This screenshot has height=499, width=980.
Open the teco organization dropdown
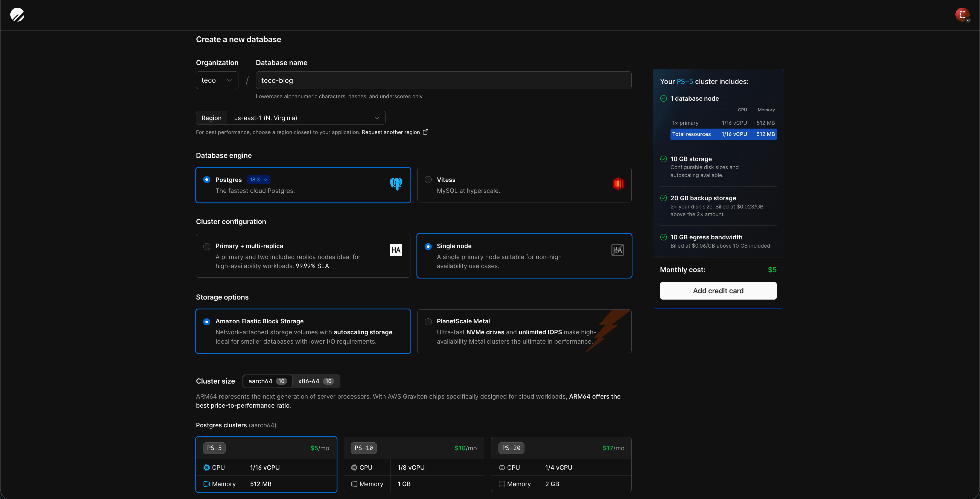tap(217, 80)
